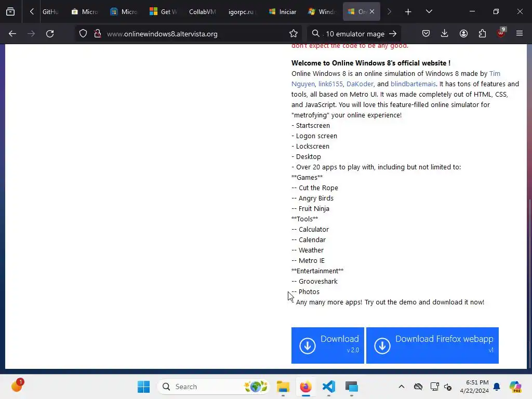The height and width of the screenshot is (399, 532).
Task: Switch to the second Microsoft tab with the blue icon
Action: point(124,11)
